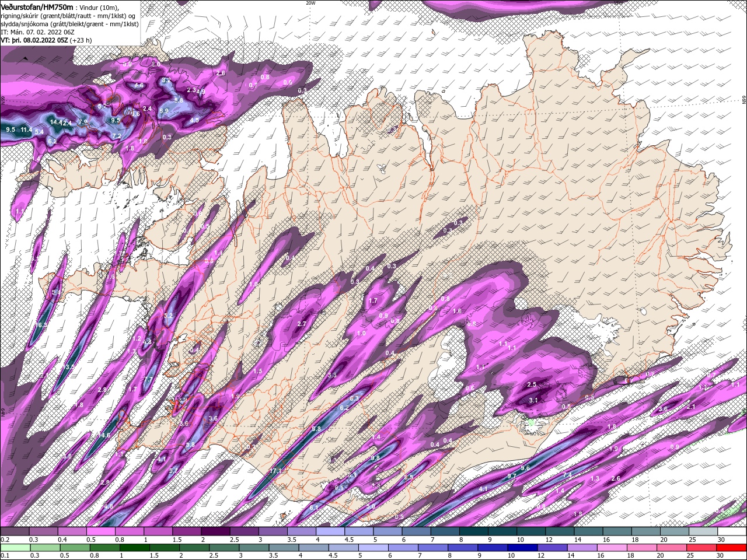The height and width of the screenshot is (560, 747).
Task: Click the 2.7 precipitation value on the map
Action: [x=302, y=324]
